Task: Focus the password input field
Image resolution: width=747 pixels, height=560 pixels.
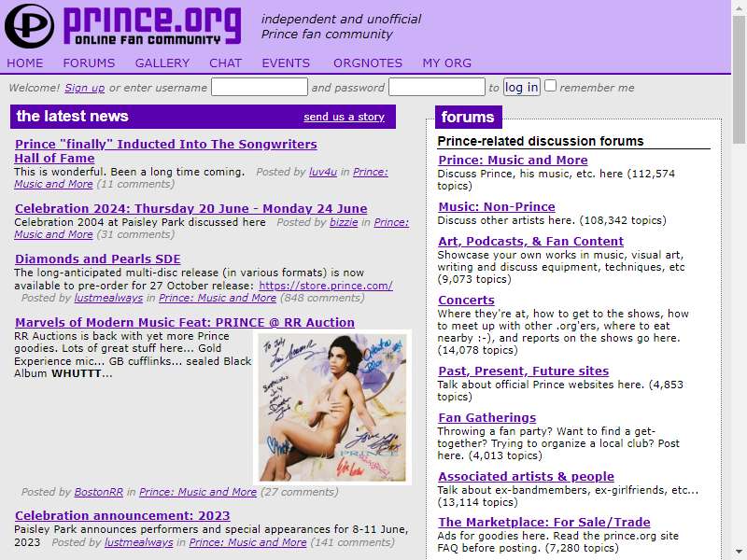Action: point(437,87)
